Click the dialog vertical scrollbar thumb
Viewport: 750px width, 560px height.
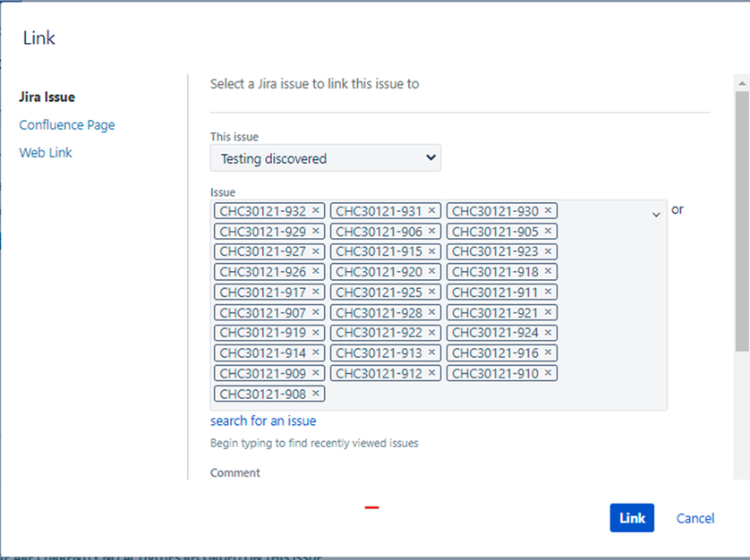tap(742, 221)
